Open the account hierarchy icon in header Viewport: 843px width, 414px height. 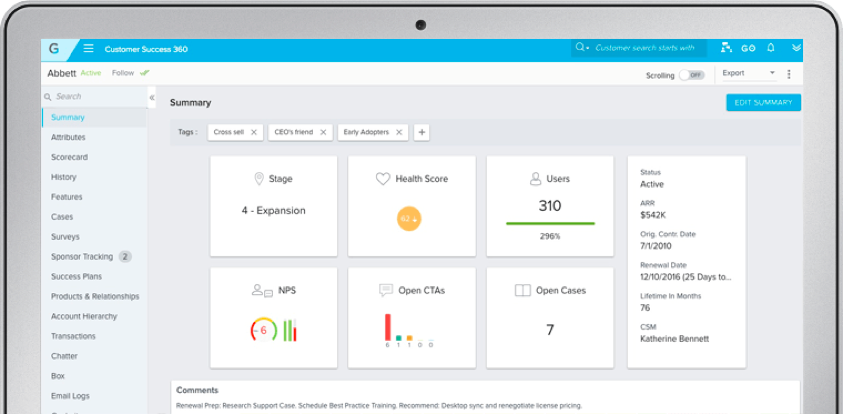tap(726, 48)
